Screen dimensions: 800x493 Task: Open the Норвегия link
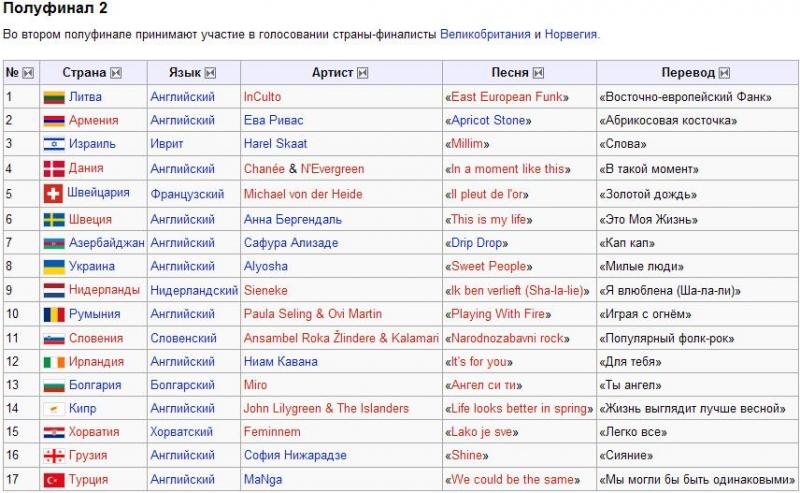pyautogui.click(x=571, y=34)
